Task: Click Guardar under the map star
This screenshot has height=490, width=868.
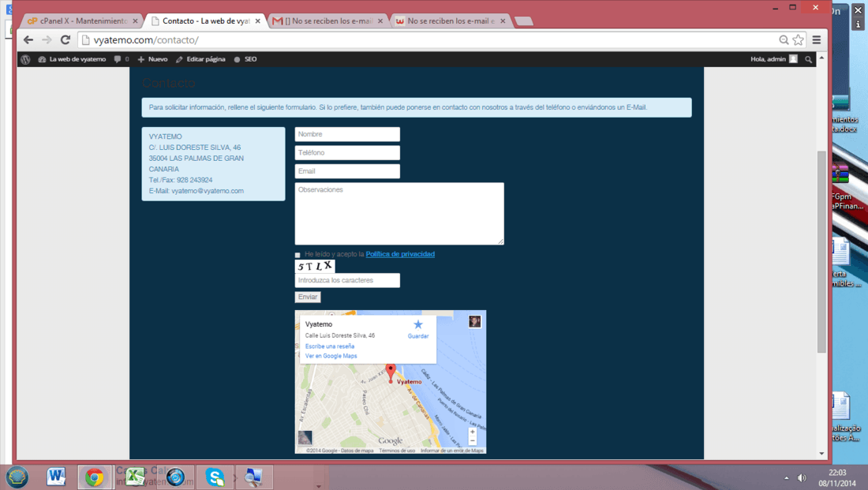Action: pos(418,336)
